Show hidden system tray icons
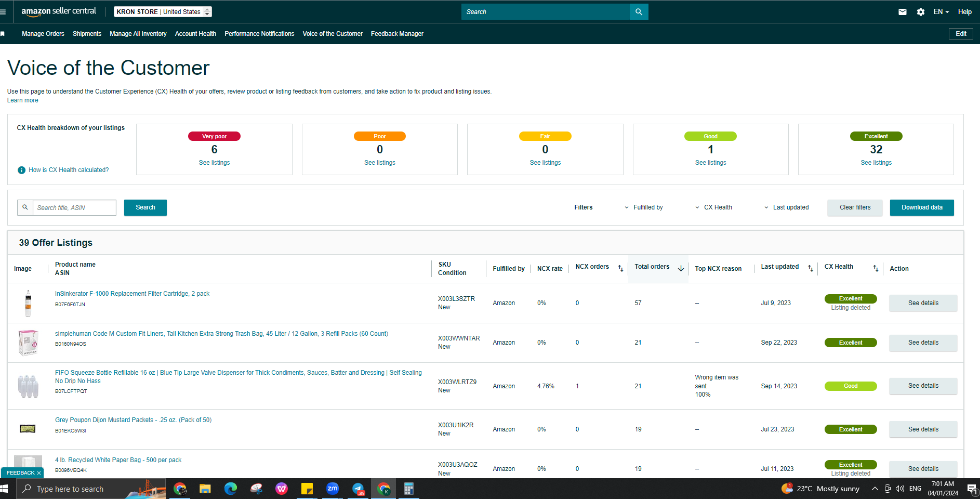 click(x=875, y=489)
